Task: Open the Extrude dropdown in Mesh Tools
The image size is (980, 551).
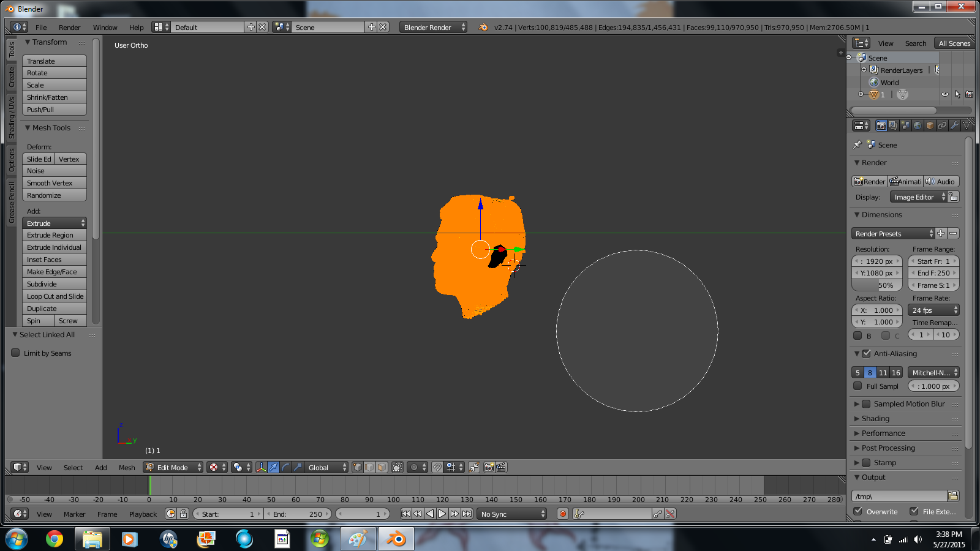Action: (55, 223)
